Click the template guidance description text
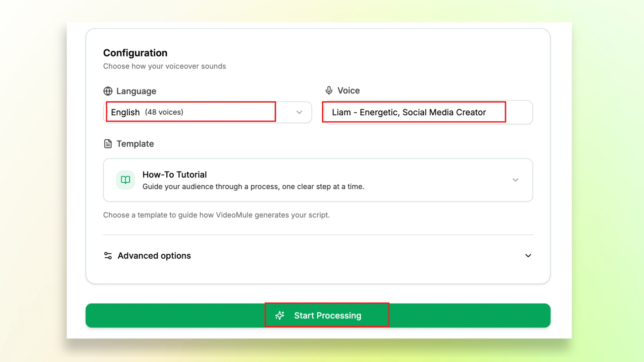644x362 pixels. click(x=216, y=215)
